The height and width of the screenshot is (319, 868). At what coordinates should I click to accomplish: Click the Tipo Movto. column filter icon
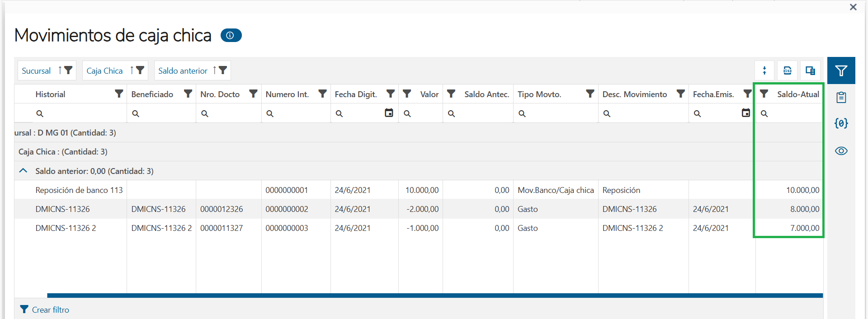point(590,94)
